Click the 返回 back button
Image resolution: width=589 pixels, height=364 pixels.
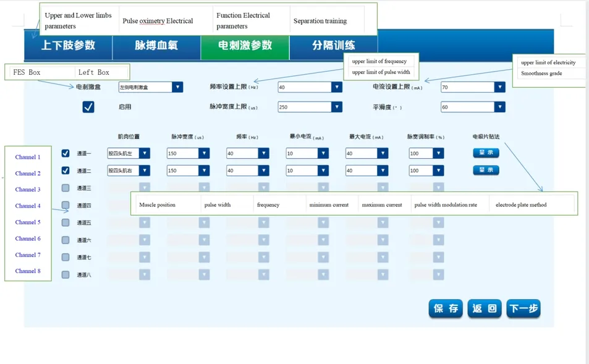[x=485, y=309]
